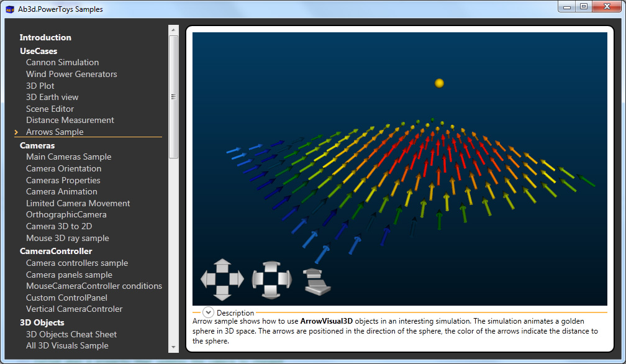Open Main Cameras Sample
626x364 pixels.
coord(68,157)
